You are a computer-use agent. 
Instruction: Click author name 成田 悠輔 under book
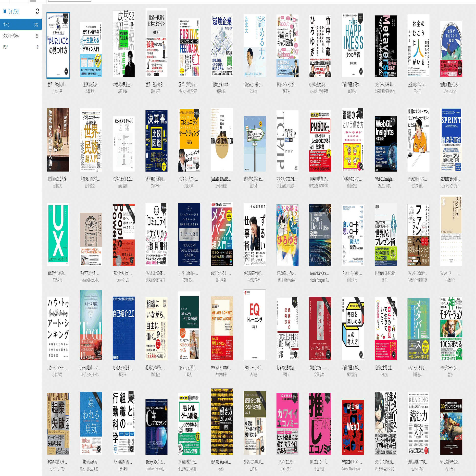123,91
